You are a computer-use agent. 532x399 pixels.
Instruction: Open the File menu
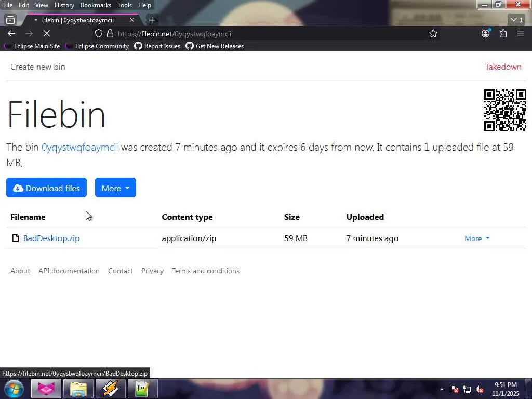tap(7, 5)
